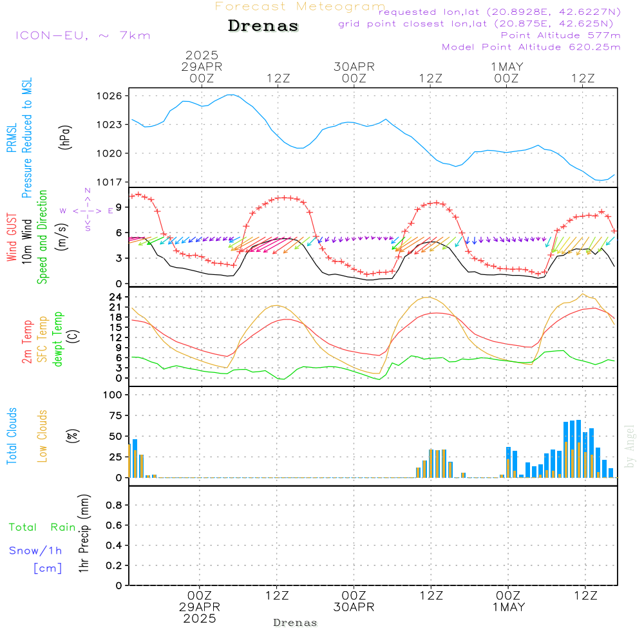Click the 'Model Point Altitude 620.25m' text
This screenshot has width=644, height=644.
[x=531, y=47]
